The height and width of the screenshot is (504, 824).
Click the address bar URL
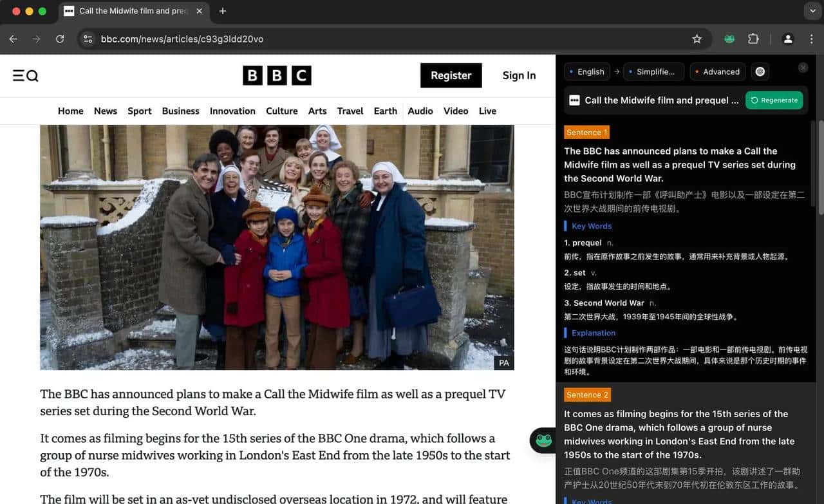click(182, 39)
